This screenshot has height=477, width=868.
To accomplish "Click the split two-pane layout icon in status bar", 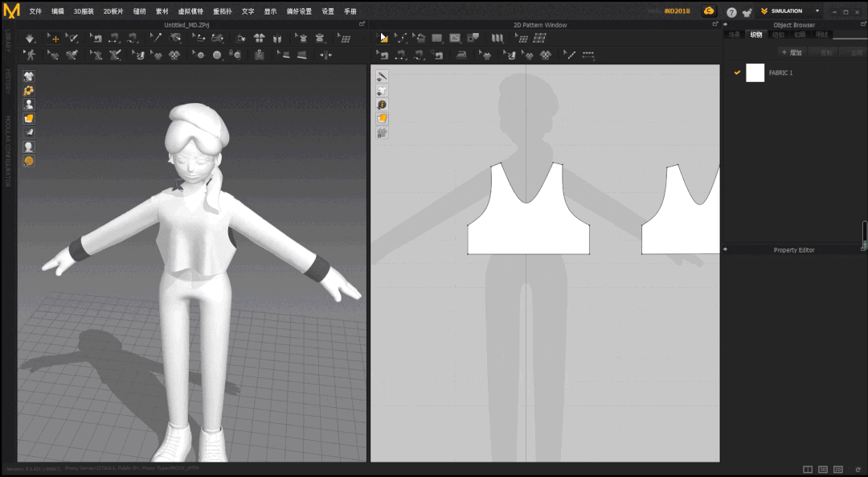I will [x=808, y=469].
